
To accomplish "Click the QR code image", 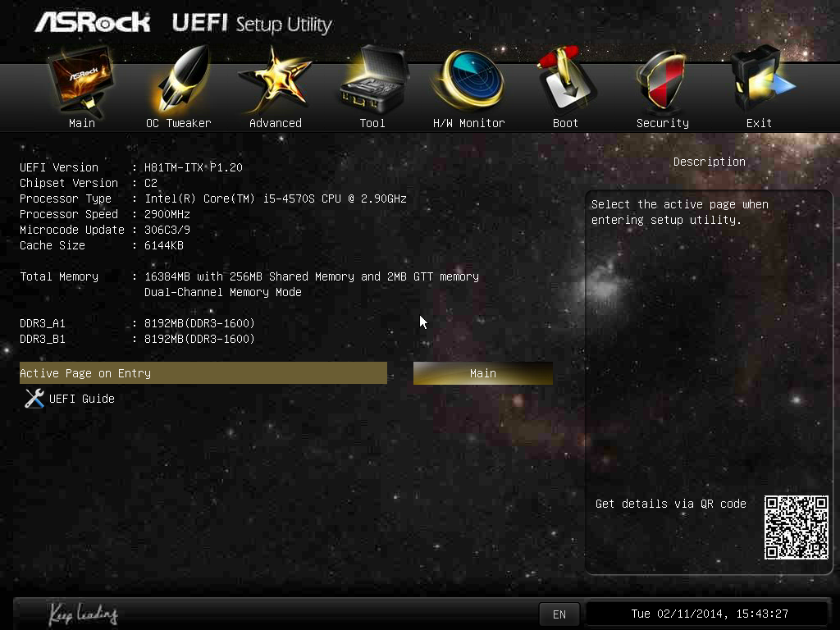I will pyautogui.click(x=796, y=527).
